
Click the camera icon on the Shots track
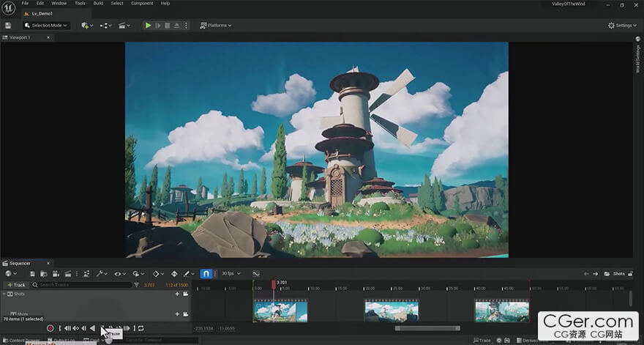point(186,294)
